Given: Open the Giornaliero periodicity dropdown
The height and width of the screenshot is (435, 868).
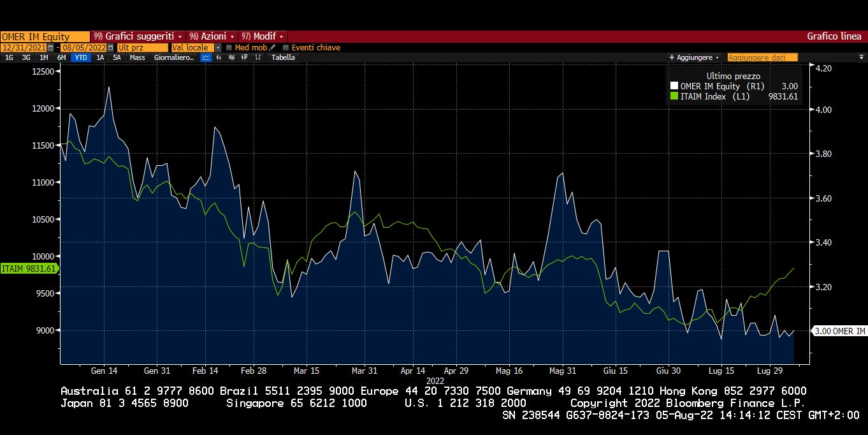Looking at the screenshot, I should pyautogui.click(x=174, y=57).
